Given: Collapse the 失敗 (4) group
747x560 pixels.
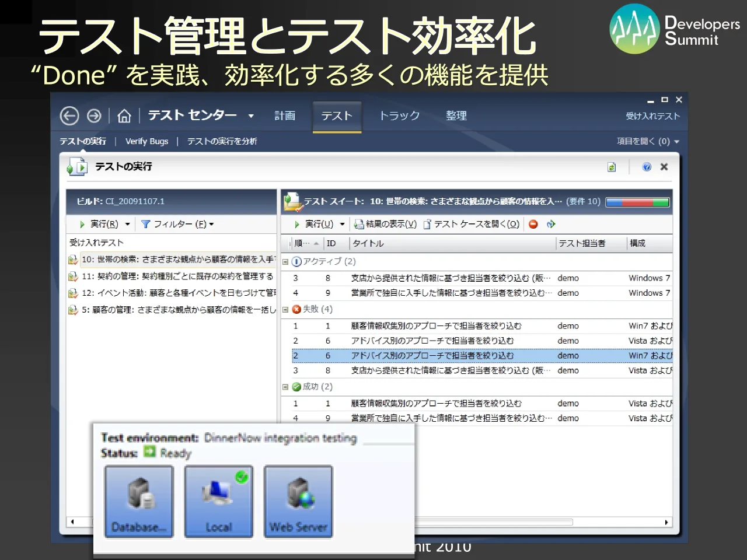Looking at the screenshot, I should [x=285, y=310].
